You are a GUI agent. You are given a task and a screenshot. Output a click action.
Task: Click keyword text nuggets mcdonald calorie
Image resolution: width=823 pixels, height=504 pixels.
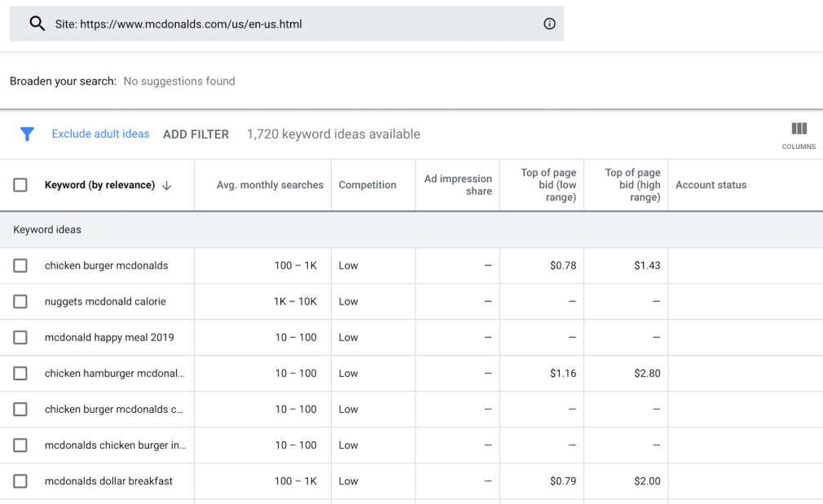click(x=105, y=301)
